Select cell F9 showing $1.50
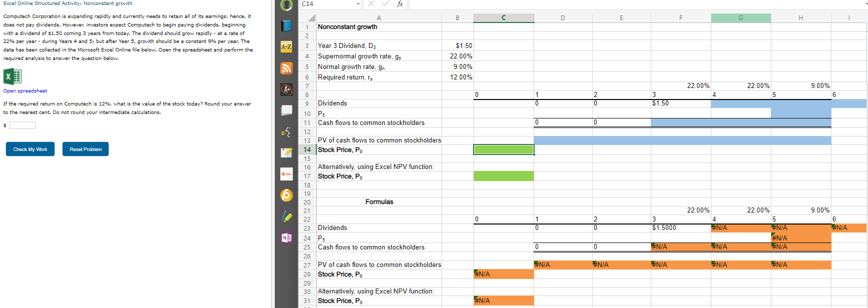 pos(681,103)
